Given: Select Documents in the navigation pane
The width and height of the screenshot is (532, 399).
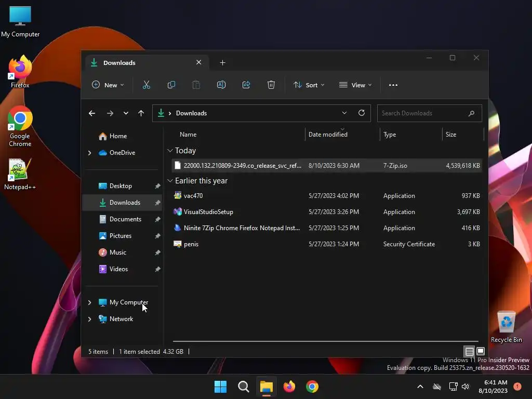Looking at the screenshot, I should (122, 219).
